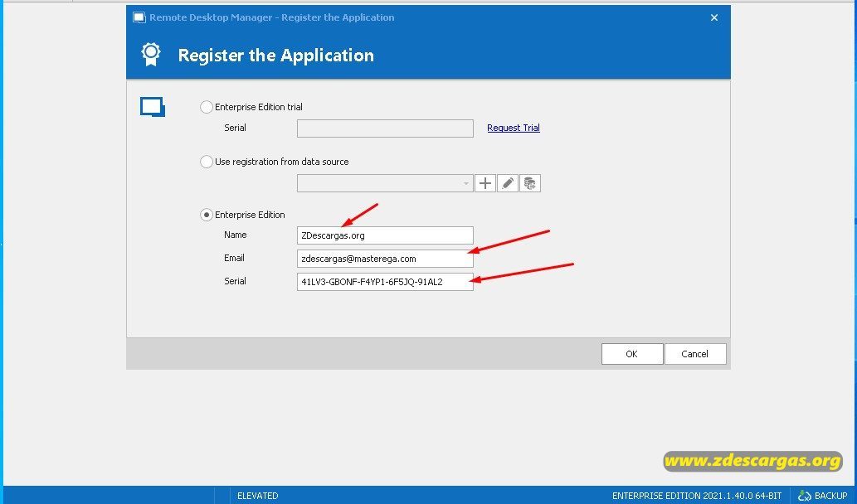
Task: Dismiss the dialog with Cancel
Action: tap(694, 354)
